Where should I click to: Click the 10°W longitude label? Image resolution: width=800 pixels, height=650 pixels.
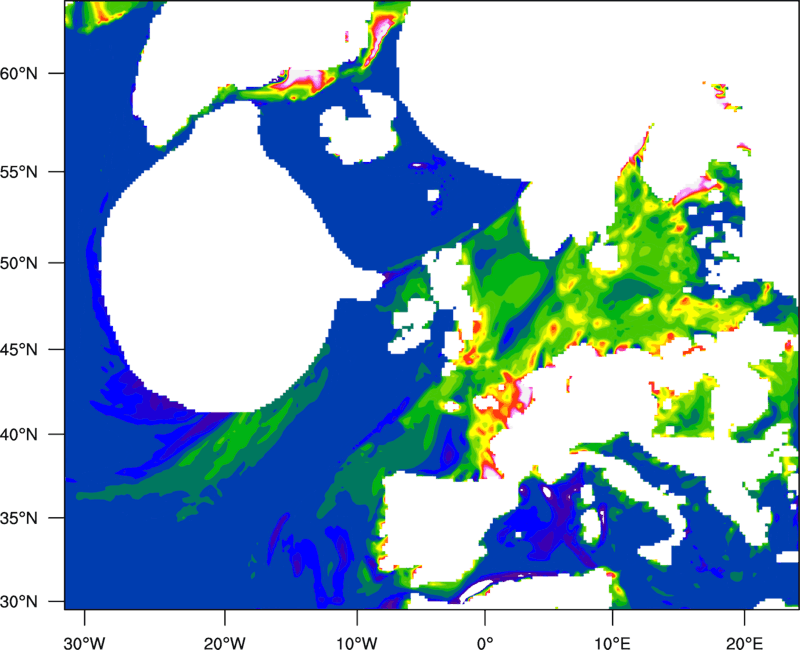(357, 643)
